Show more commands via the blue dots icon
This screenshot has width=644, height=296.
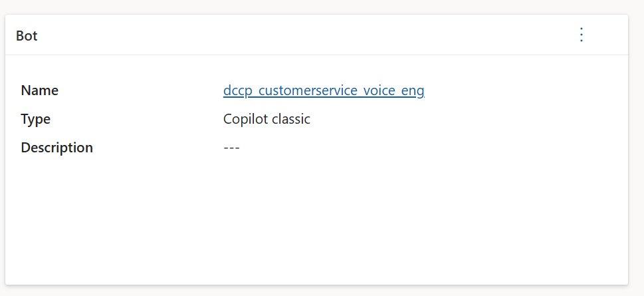(581, 35)
